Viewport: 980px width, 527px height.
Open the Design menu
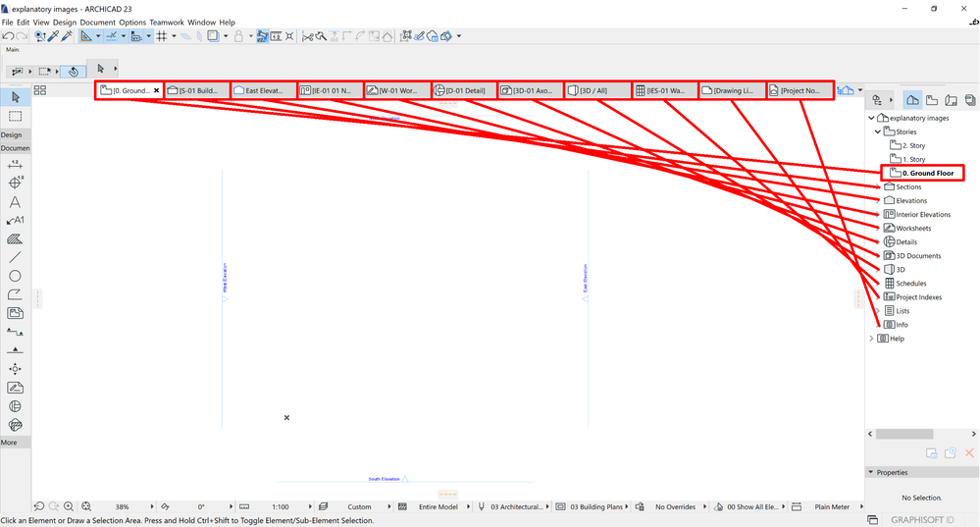65,22
